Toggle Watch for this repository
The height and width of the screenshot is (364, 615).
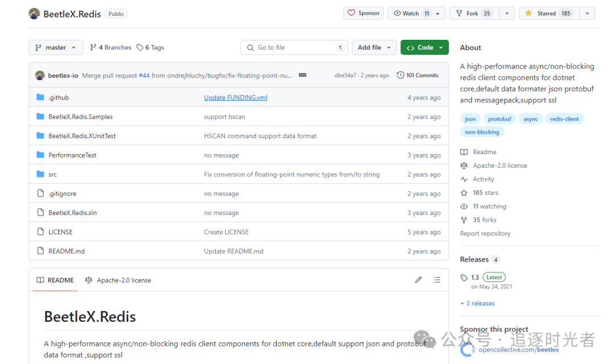[411, 13]
